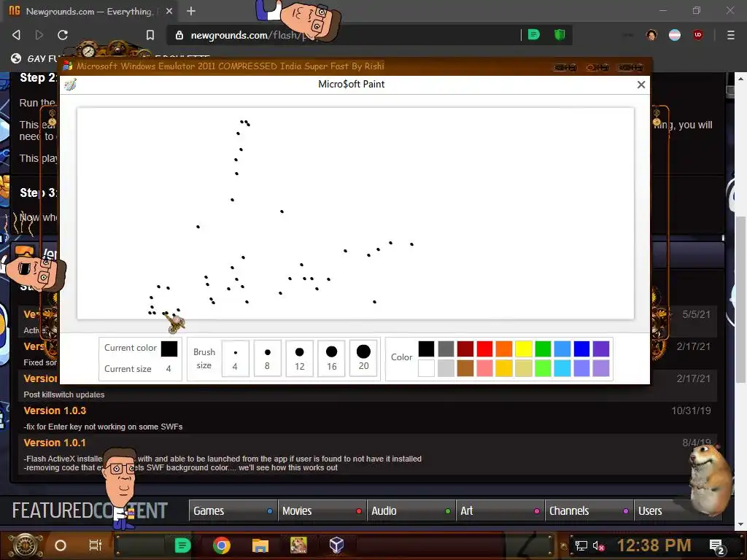
Task: Open the Movies menu on Newgrounds
Action: coord(322,510)
